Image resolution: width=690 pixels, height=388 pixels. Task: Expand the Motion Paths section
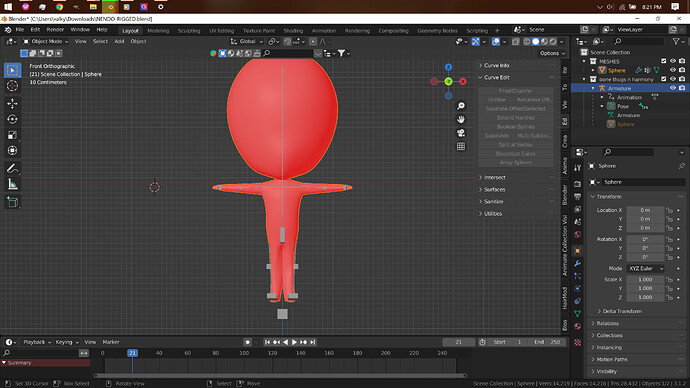click(x=612, y=359)
